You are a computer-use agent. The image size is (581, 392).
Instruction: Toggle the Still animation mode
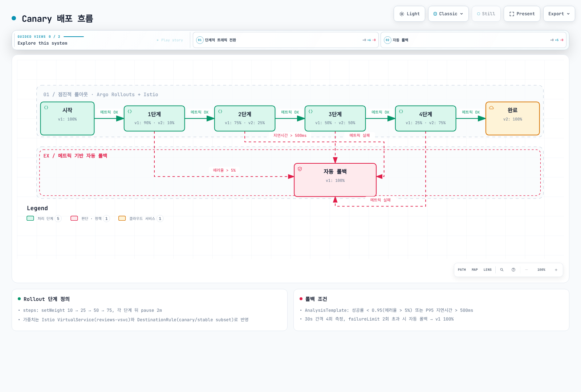pyautogui.click(x=486, y=14)
